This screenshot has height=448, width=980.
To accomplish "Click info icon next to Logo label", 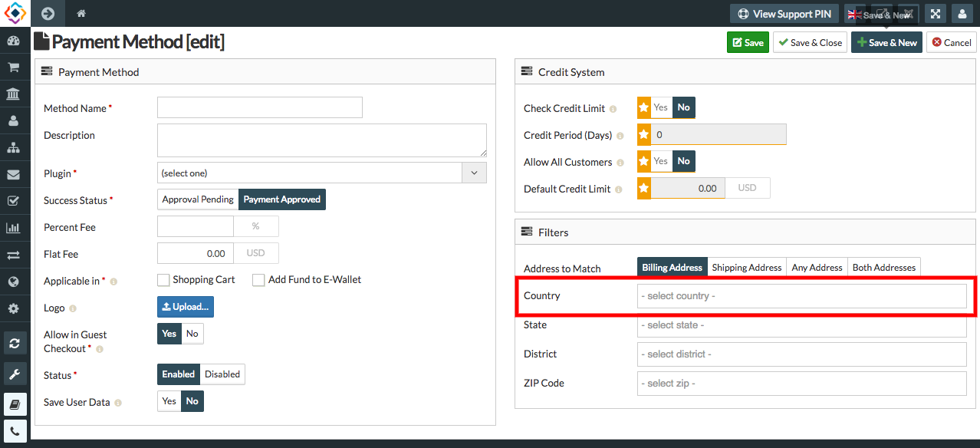I will (x=73, y=308).
